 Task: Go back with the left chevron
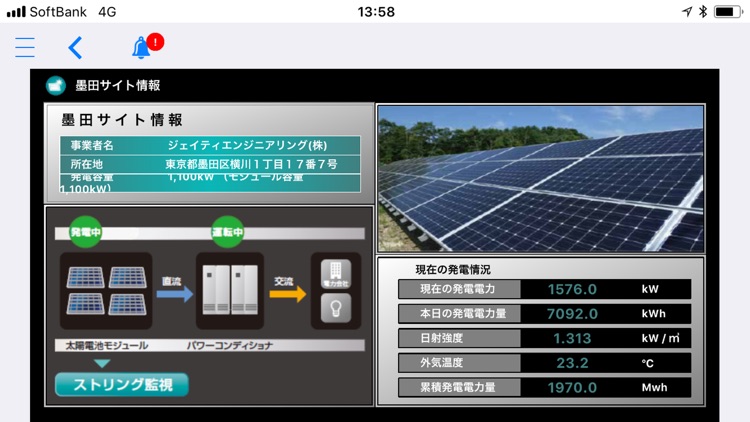click(75, 47)
